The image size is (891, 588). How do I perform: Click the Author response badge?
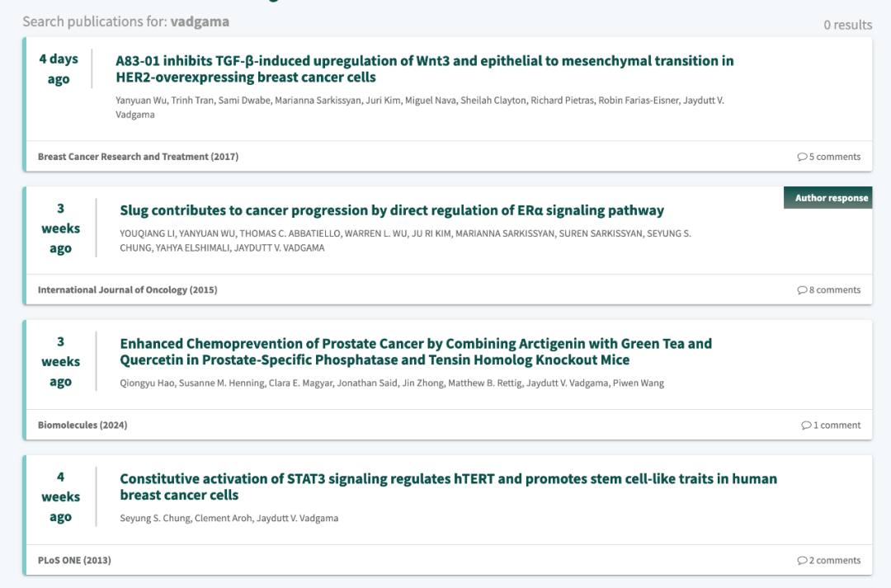pyautogui.click(x=828, y=198)
